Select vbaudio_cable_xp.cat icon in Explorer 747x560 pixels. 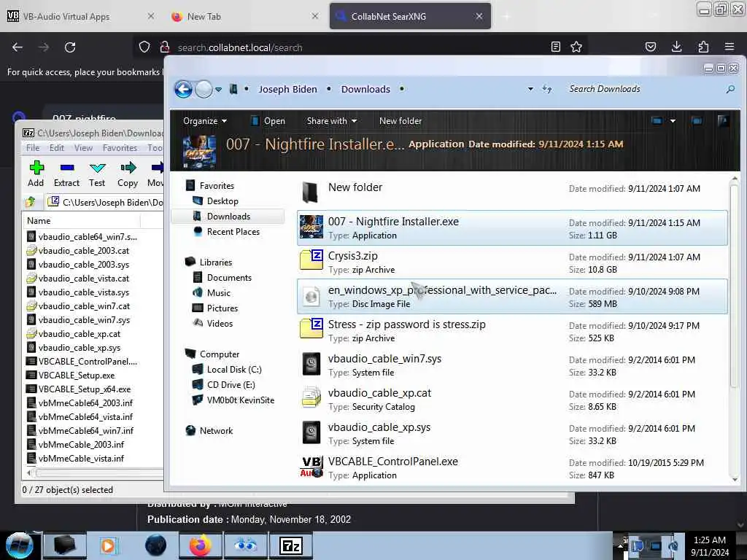pos(311,398)
